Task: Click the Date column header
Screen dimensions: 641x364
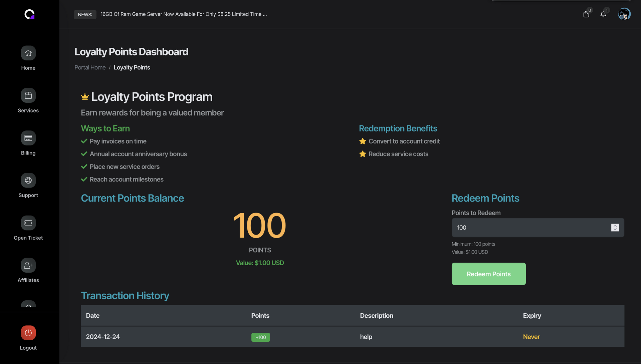Action: [93, 316]
